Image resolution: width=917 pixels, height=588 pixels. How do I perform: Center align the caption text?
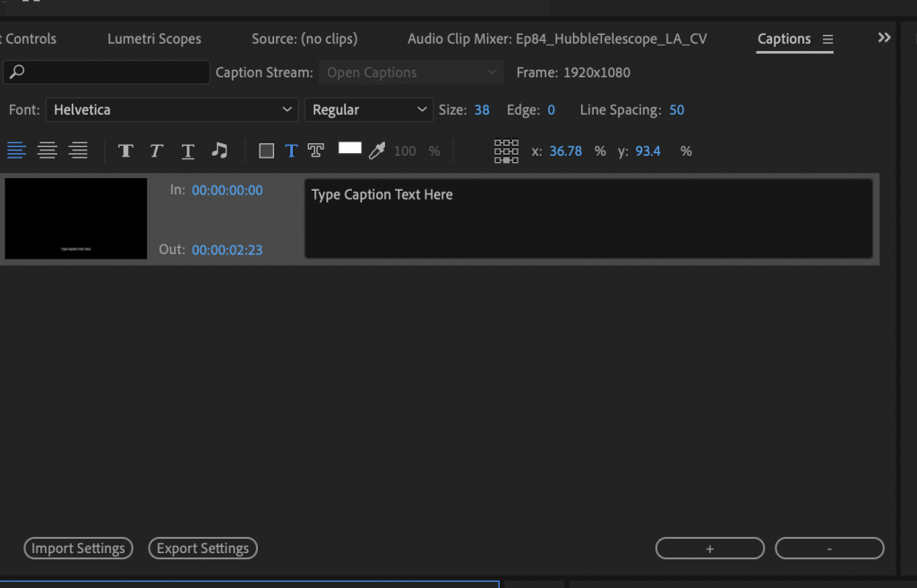[47, 151]
